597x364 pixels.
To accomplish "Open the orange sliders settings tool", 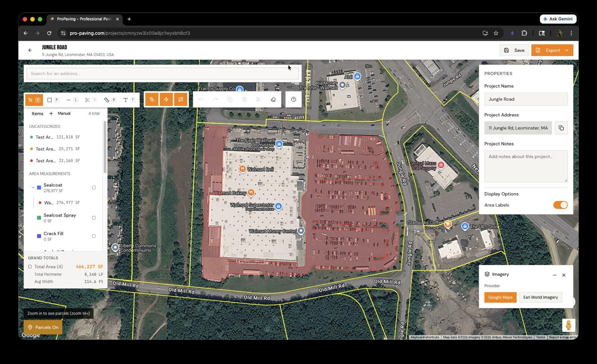I will point(181,100).
